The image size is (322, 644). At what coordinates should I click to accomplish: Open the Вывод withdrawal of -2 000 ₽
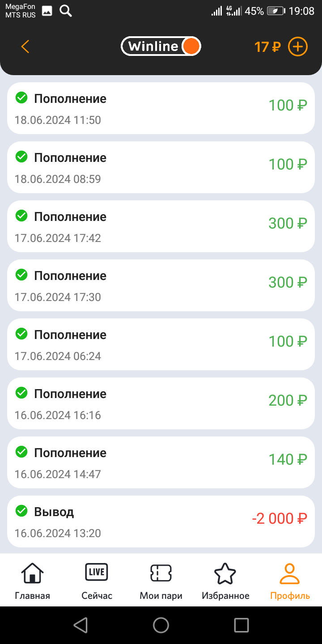(161, 521)
